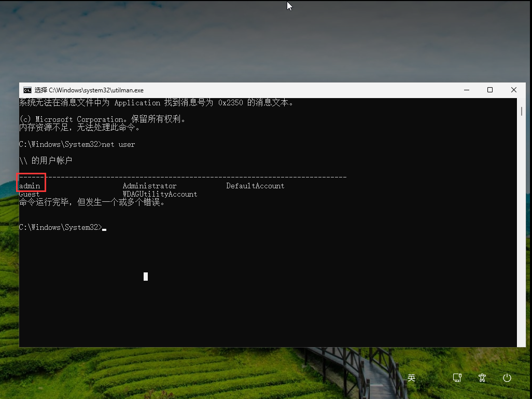Click the Guest account name
The width and height of the screenshot is (532, 399).
[x=30, y=195]
